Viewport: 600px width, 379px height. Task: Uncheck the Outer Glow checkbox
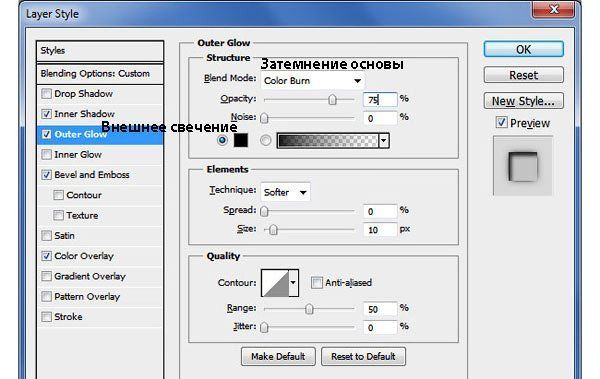(46, 134)
